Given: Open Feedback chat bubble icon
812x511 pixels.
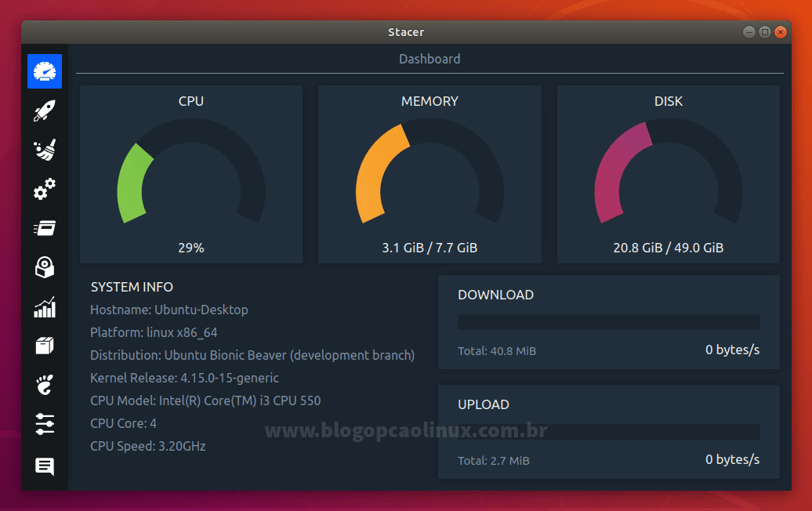Looking at the screenshot, I should click(x=45, y=466).
